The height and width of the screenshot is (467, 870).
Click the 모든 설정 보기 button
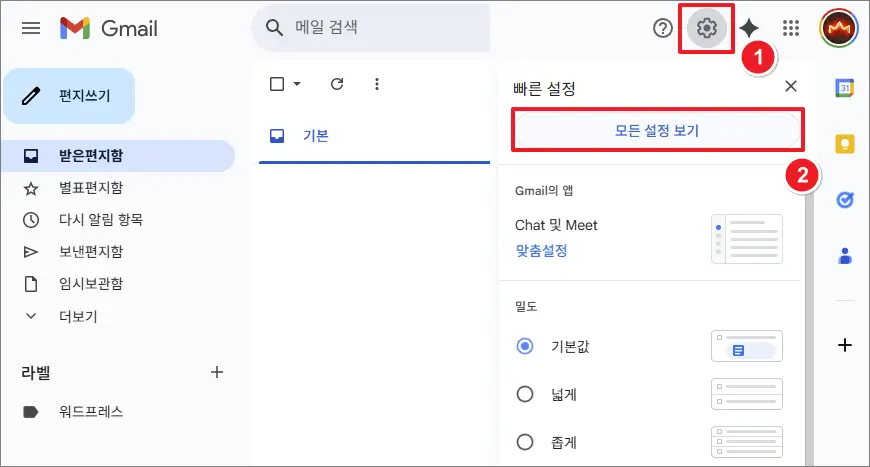pos(657,130)
